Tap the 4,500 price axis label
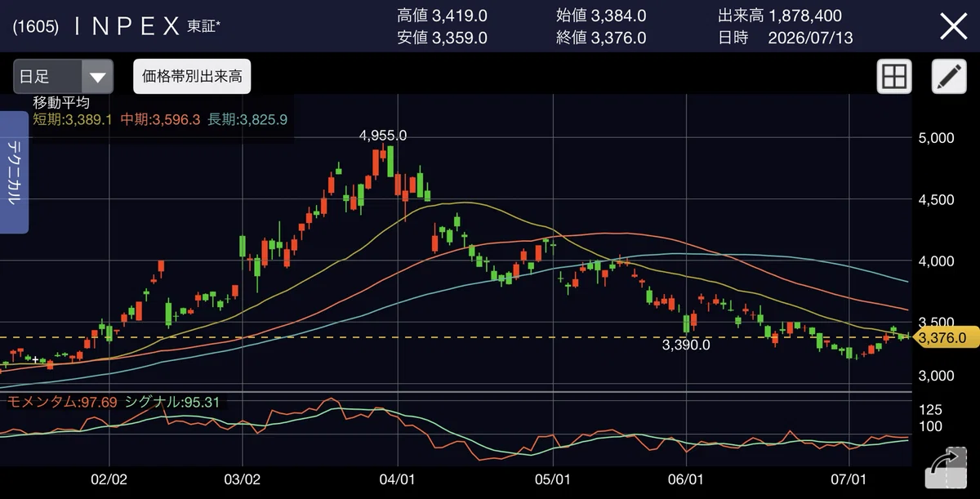Viewport: 980px width, 499px height. pyautogui.click(x=936, y=199)
